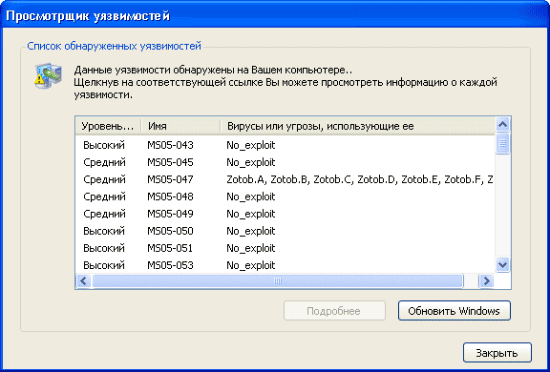This screenshot has width=550, height=372.
Task: Click the horizontal scrollbar thumb
Action: point(277,280)
